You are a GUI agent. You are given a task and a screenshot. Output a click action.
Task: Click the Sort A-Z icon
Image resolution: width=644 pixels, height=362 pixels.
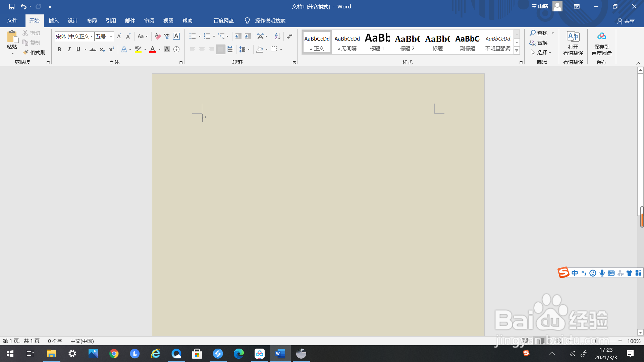point(277,36)
